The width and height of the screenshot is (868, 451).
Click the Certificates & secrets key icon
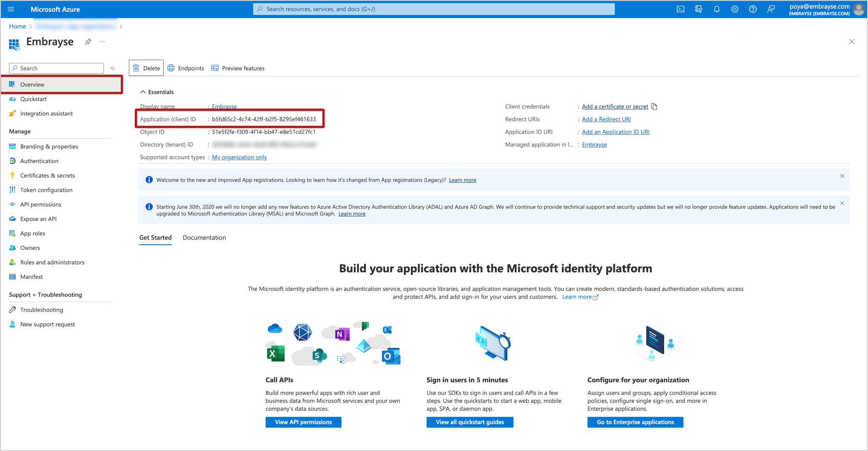coord(13,176)
